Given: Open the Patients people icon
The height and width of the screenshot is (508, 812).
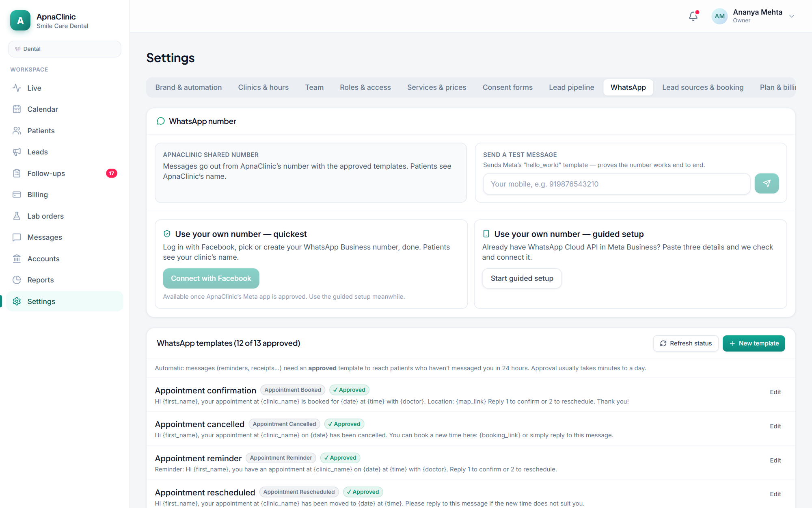Looking at the screenshot, I should pyautogui.click(x=17, y=130).
